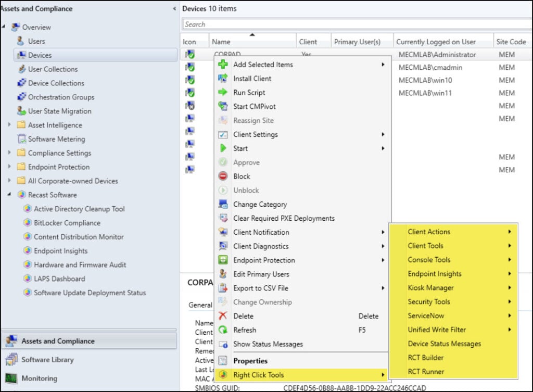The width and height of the screenshot is (533, 392).
Task: Open the ServiceNow submenu entry
Action: tap(453, 315)
